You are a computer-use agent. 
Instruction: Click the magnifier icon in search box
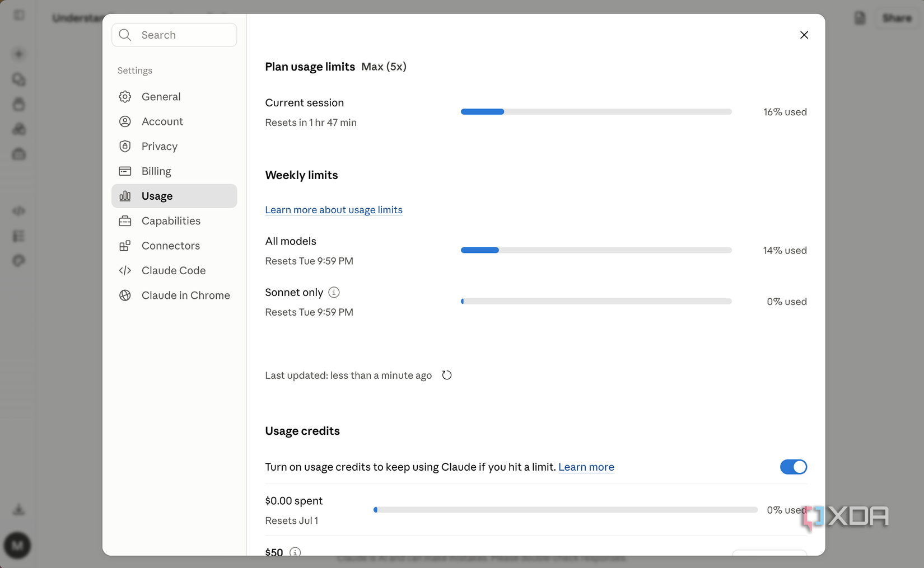[125, 35]
